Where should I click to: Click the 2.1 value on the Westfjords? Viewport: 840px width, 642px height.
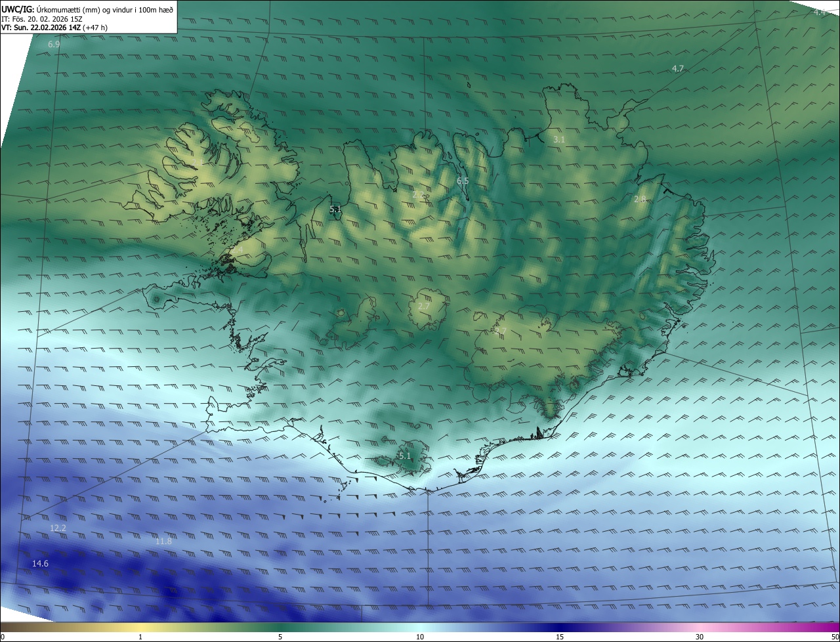(198, 162)
